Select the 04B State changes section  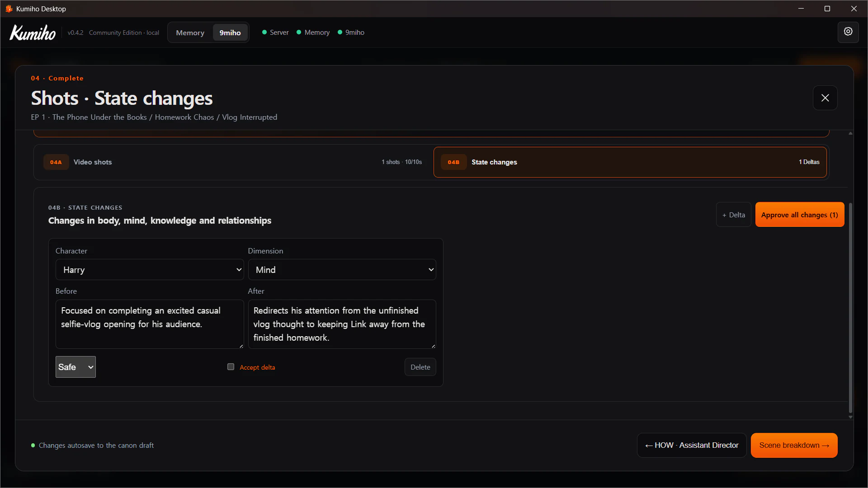630,162
